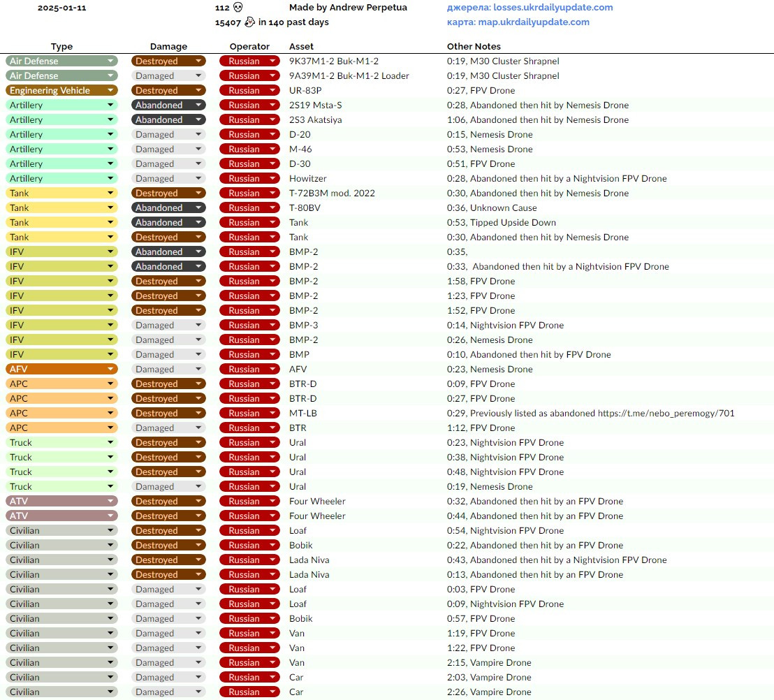Open Operator dropdown in the MT-LB row

point(250,413)
